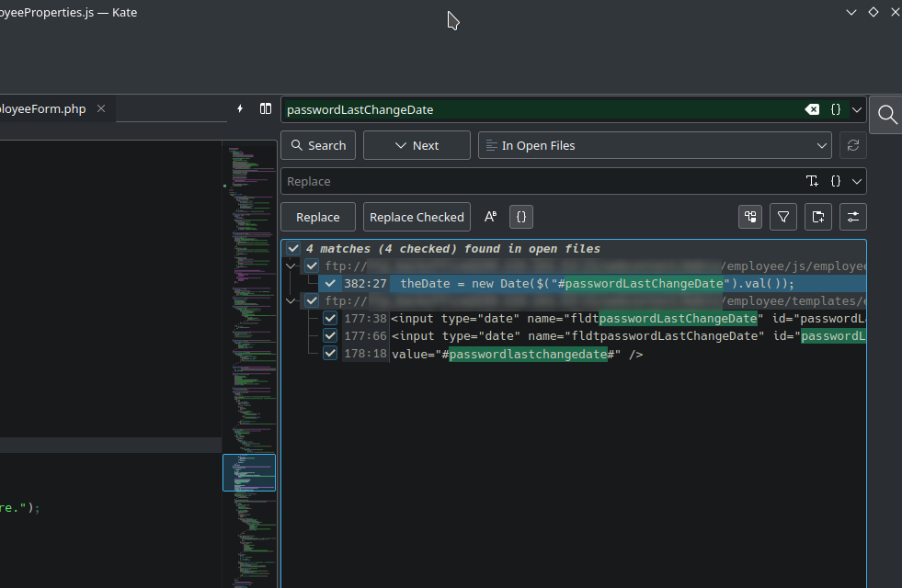The height and width of the screenshot is (588, 902).
Task: Click the Next button
Action: (x=417, y=145)
